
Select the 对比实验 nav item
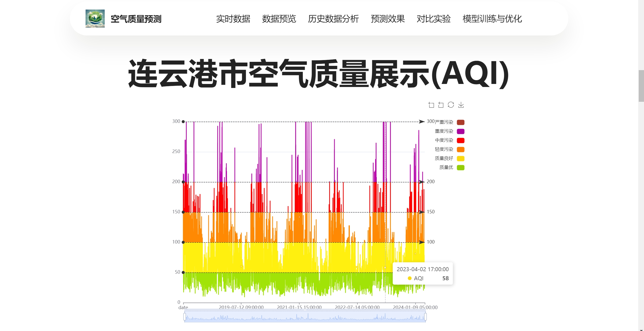[x=433, y=19]
